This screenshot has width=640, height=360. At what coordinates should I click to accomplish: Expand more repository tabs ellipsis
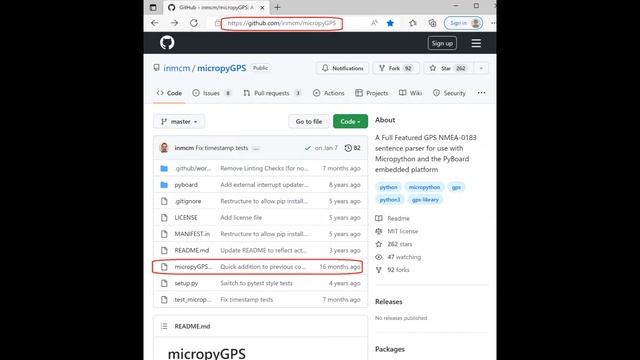[x=481, y=93]
